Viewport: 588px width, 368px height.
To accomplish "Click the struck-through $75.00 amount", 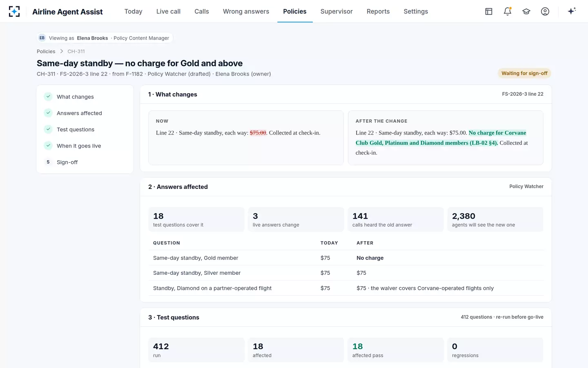I will coord(258,133).
